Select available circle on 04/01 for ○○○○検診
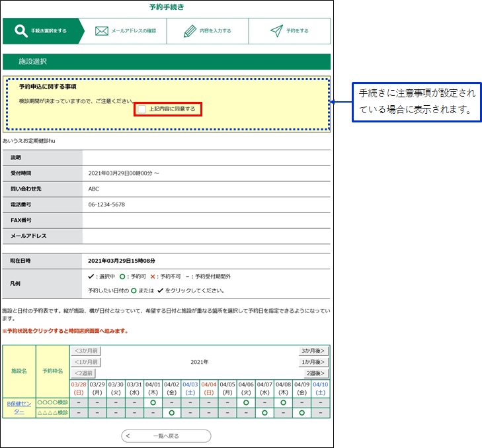Screen dimensions: 482x448 point(153,402)
